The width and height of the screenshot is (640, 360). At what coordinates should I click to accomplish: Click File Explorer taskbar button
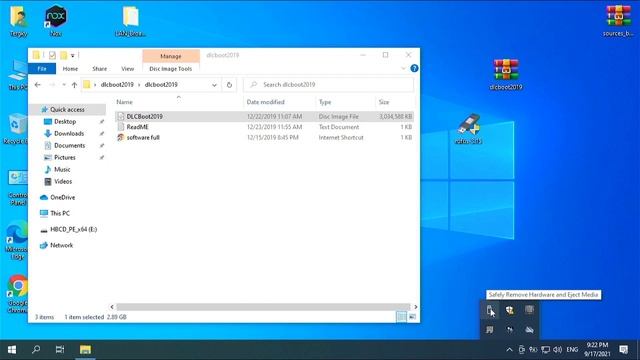(x=85, y=349)
